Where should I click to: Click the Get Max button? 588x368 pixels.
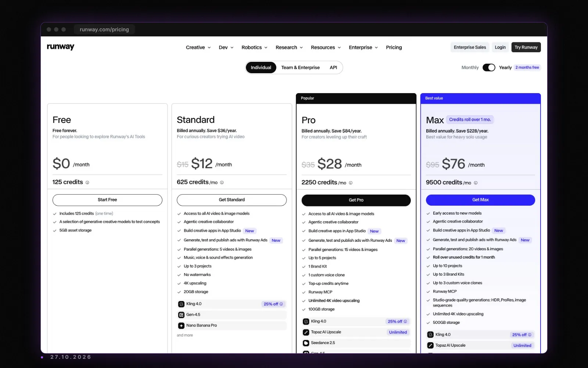[x=480, y=200]
